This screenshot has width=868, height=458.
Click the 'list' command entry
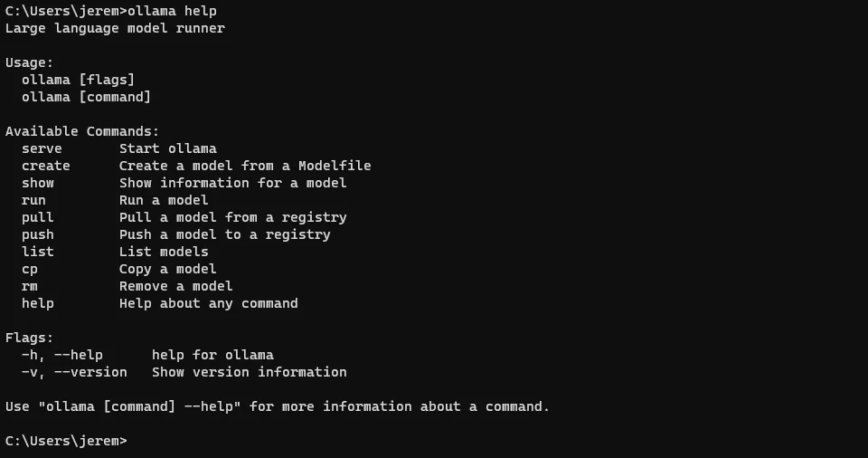point(38,252)
